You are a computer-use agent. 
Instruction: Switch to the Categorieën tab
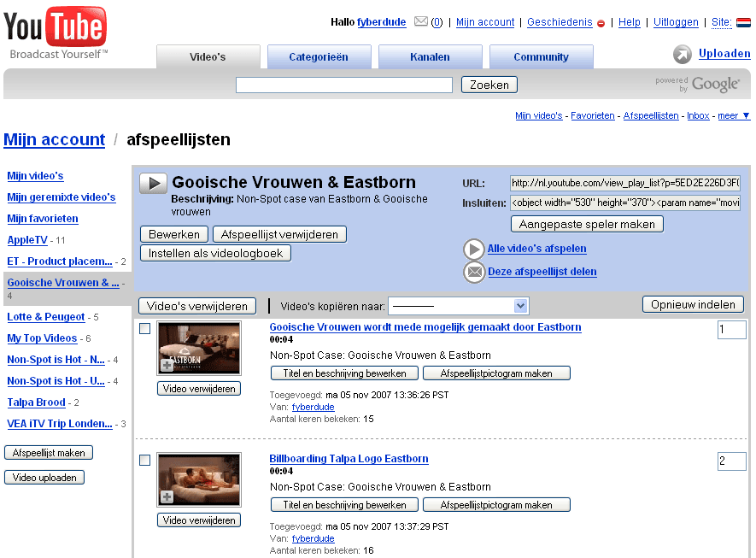[319, 57]
